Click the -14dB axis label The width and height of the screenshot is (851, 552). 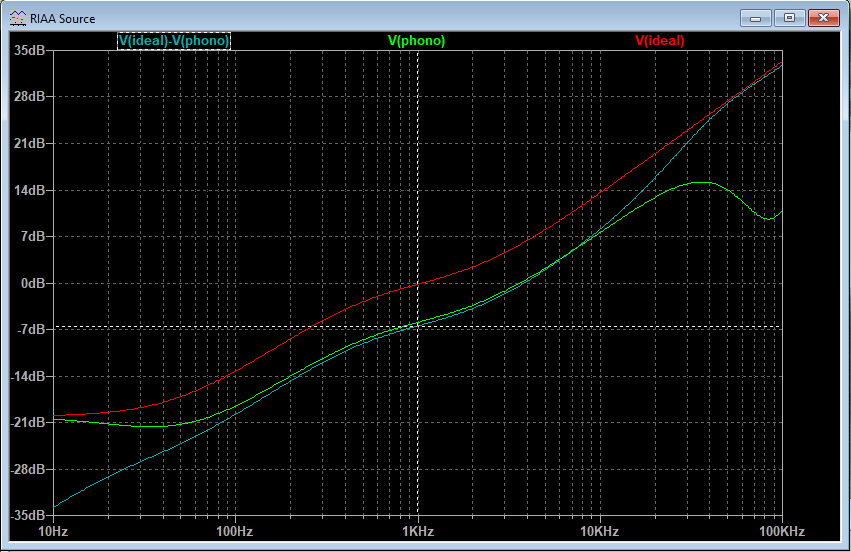coord(28,376)
